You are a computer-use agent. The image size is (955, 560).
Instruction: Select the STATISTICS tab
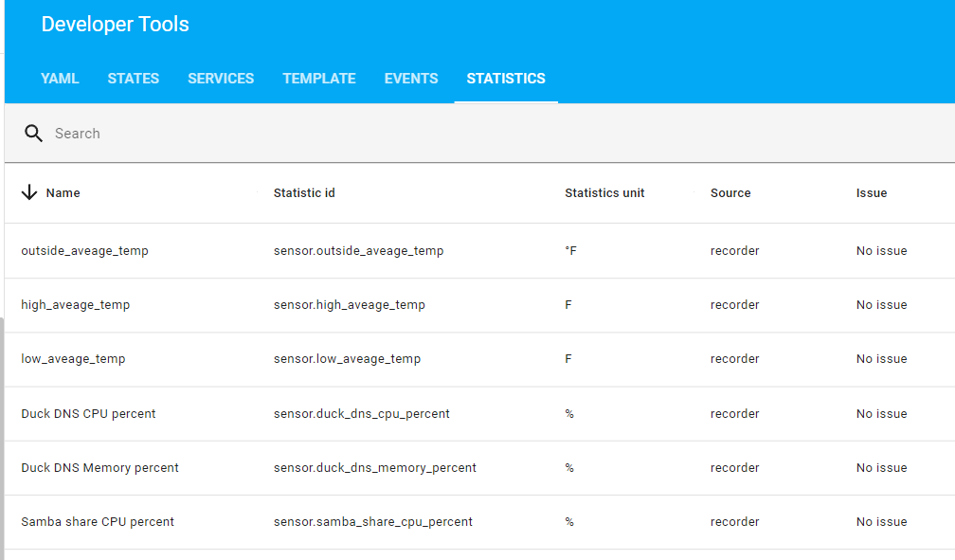[x=505, y=79]
